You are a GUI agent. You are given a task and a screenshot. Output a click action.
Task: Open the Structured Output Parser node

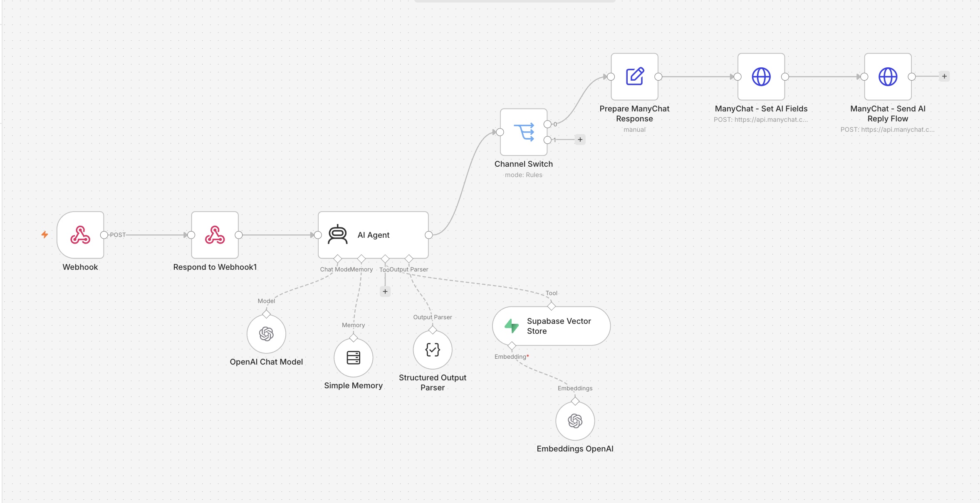[x=433, y=350]
